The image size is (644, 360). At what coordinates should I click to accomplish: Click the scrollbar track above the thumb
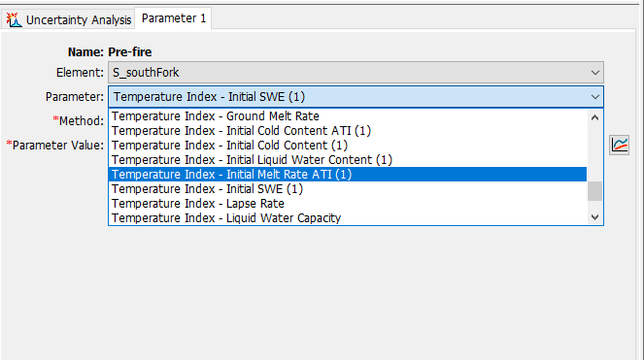tap(594, 153)
